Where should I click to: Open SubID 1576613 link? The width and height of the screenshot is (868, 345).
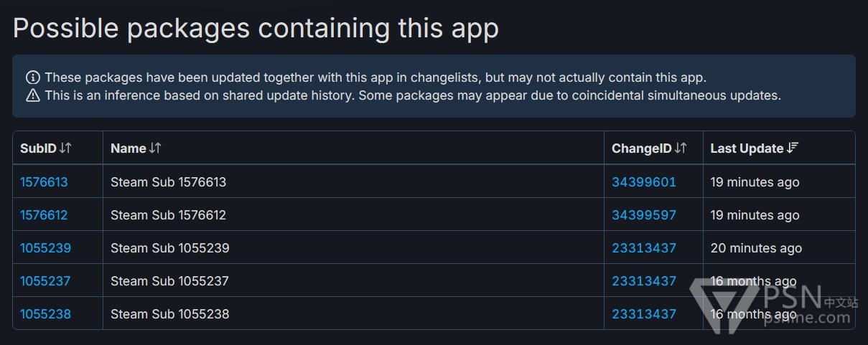coord(44,182)
